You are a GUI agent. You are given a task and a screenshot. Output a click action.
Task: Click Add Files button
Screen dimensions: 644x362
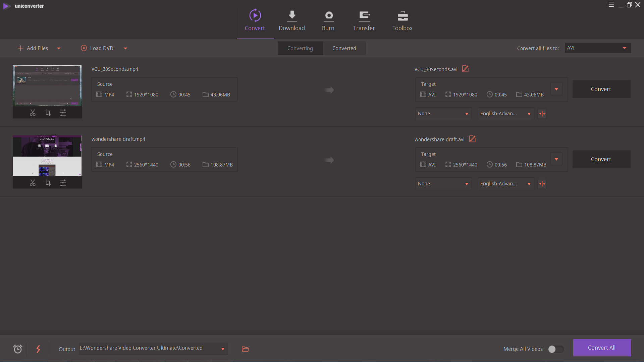click(x=33, y=48)
